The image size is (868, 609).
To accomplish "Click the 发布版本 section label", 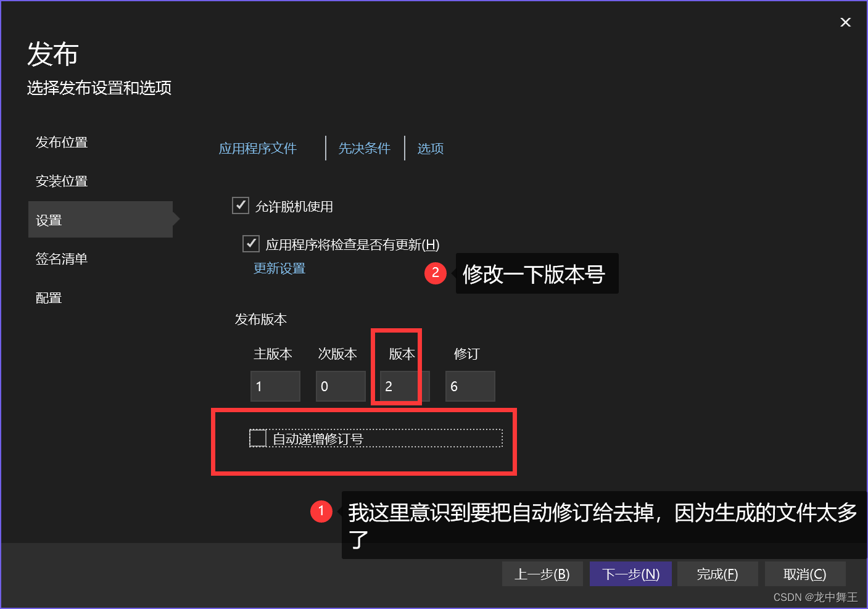I will pos(261,320).
